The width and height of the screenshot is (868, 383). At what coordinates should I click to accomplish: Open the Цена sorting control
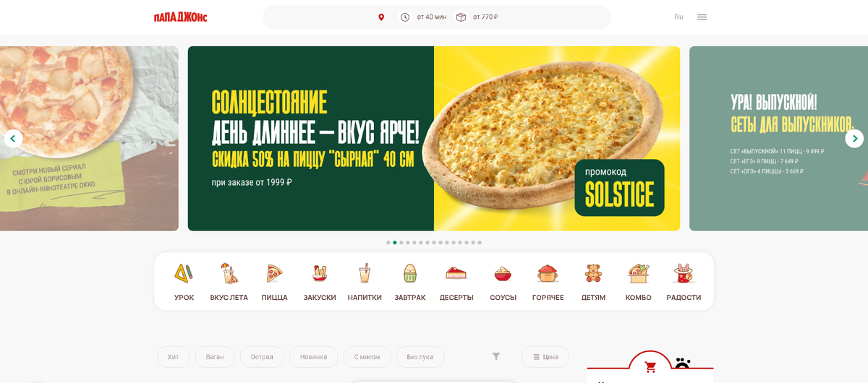(545, 357)
